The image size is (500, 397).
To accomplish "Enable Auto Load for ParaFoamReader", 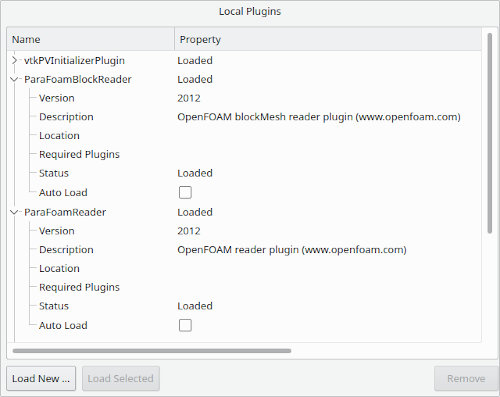I will pyautogui.click(x=185, y=325).
